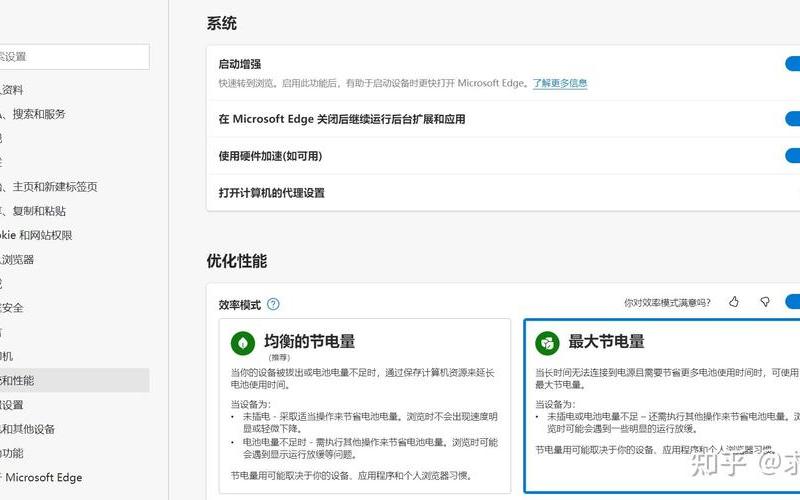Click the thumbs up feedback icon
The image size is (800, 500).
(734, 302)
